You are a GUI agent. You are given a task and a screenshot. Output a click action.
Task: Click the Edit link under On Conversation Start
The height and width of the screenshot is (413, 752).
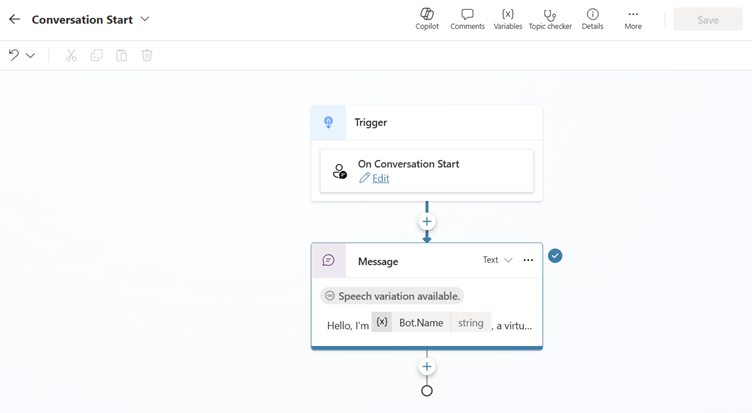tap(380, 178)
